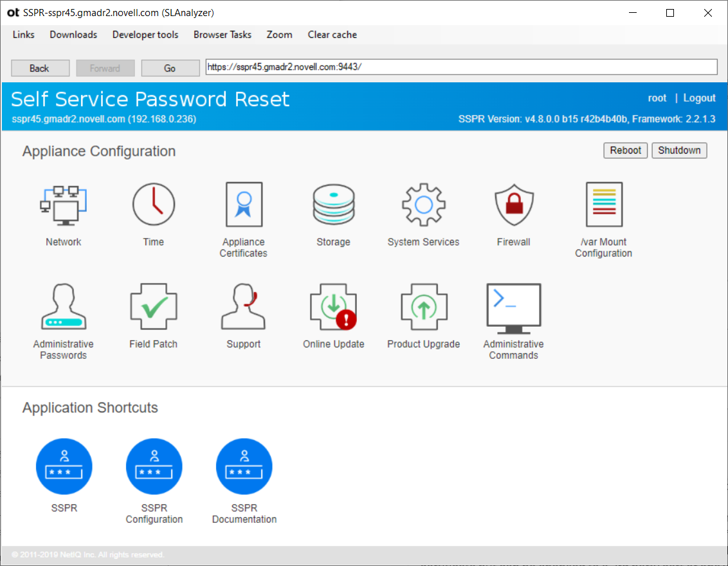Open the Firewall configuration icon
This screenshot has width=728, height=566.
pos(513,205)
